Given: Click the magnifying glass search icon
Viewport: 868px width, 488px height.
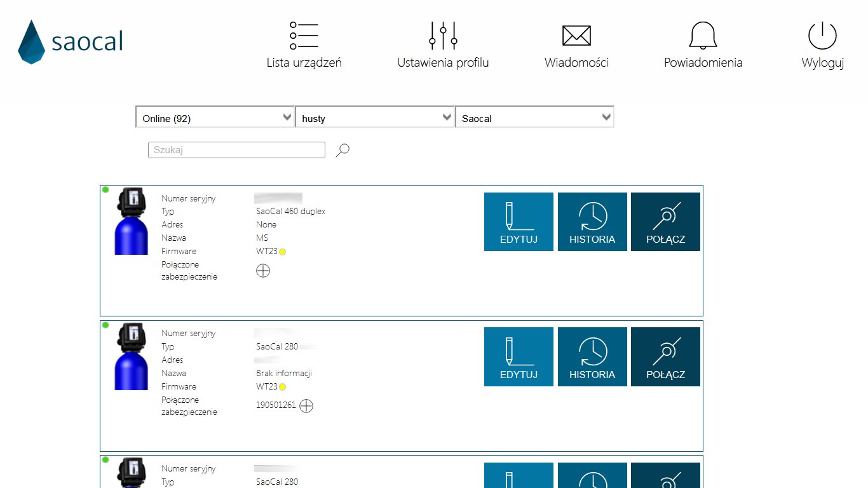Looking at the screenshot, I should pos(342,150).
